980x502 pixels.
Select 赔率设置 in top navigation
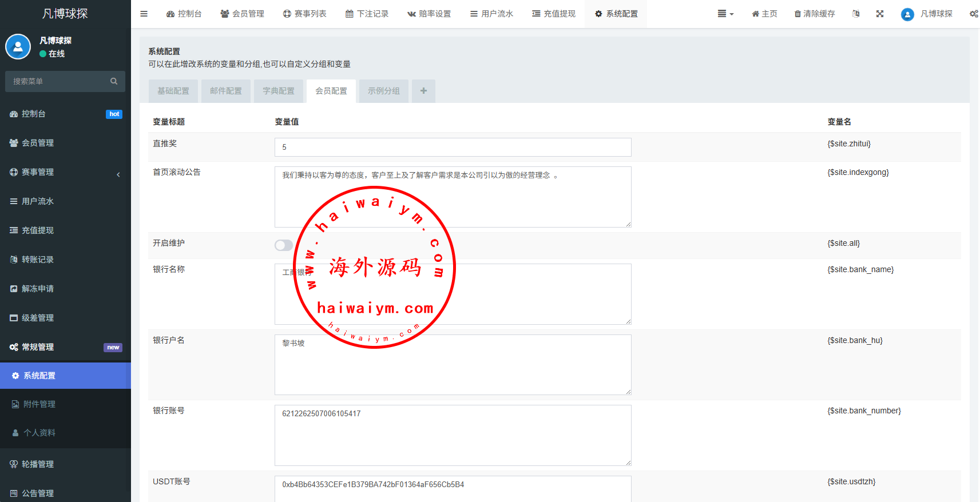point(429,14)
